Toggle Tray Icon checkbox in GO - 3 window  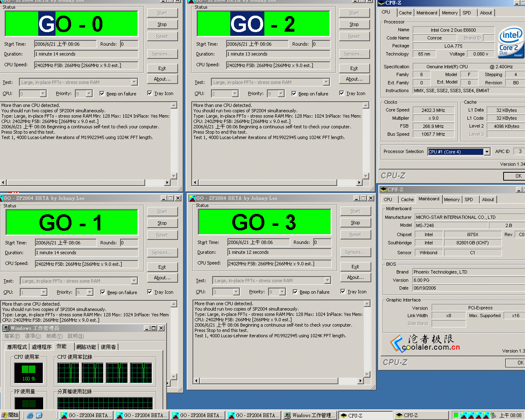coord(343,292)
